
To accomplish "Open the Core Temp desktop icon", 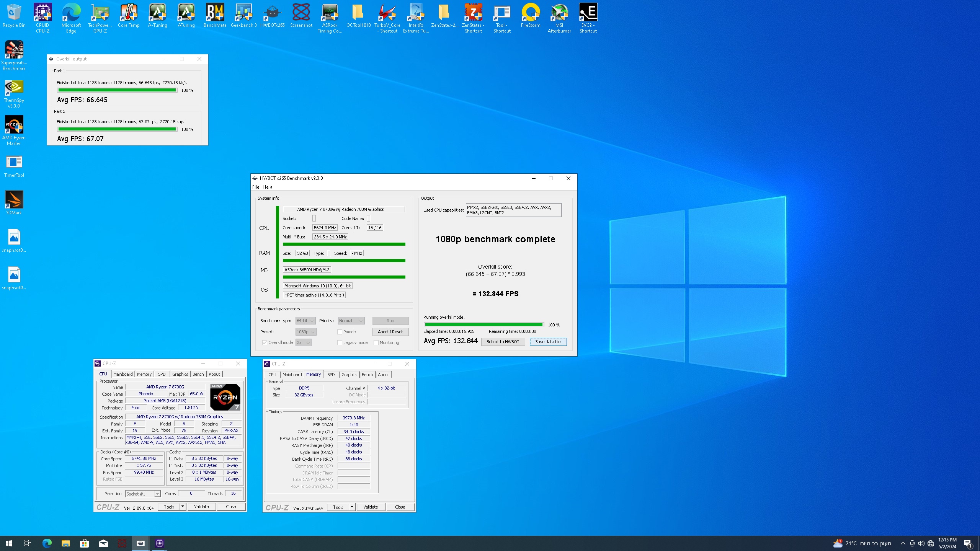I will click(129, 15).
